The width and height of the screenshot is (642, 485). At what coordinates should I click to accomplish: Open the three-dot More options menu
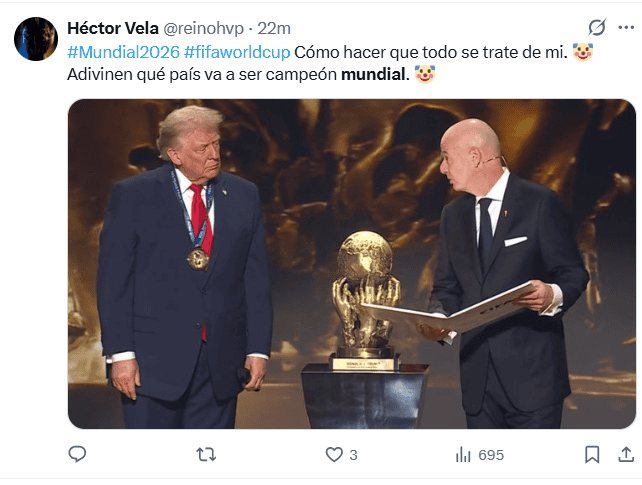tap(626, 27)
